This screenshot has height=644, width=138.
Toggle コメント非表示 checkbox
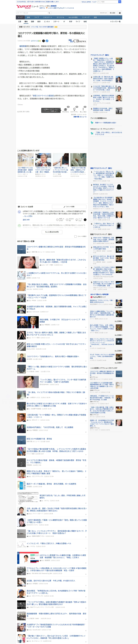tap(75, 236)
